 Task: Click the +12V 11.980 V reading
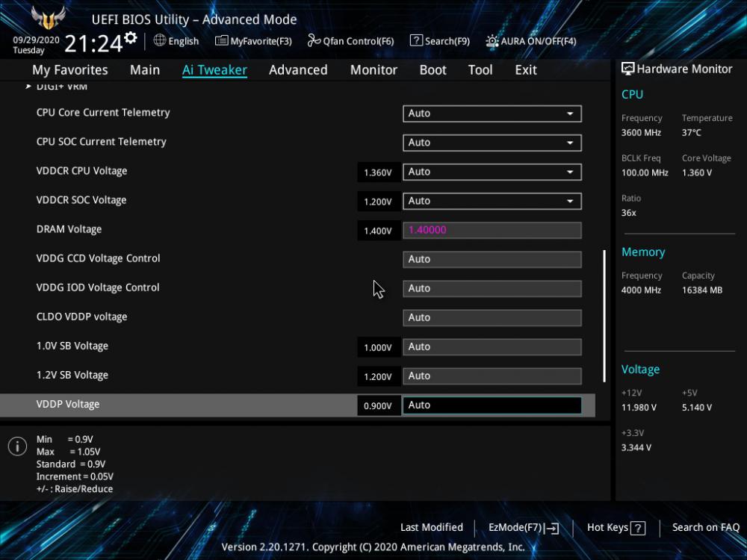639,408
